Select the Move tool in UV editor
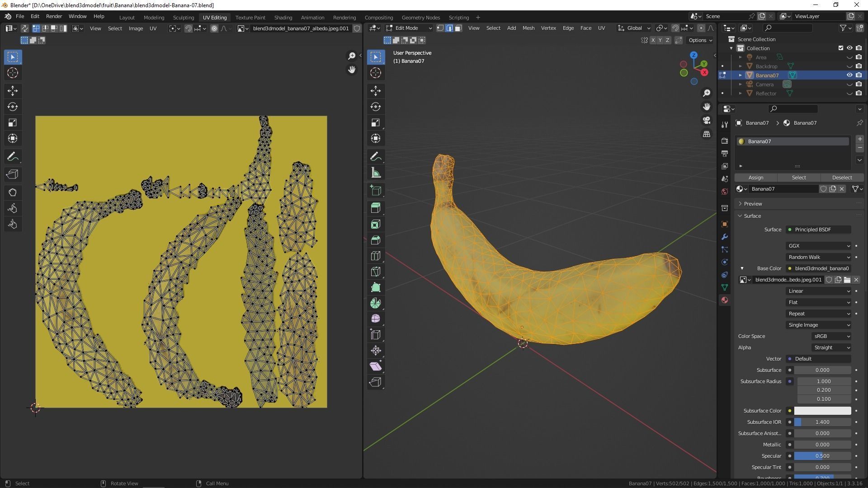Screen dimensions: 868x488 pyautogui.click(x=13, y=91)
